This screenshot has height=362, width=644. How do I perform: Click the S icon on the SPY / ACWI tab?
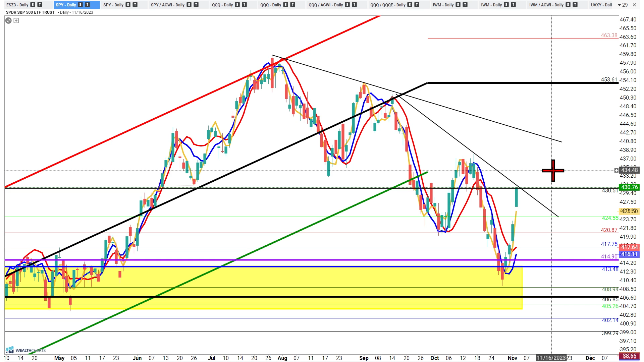pos(189,5)
